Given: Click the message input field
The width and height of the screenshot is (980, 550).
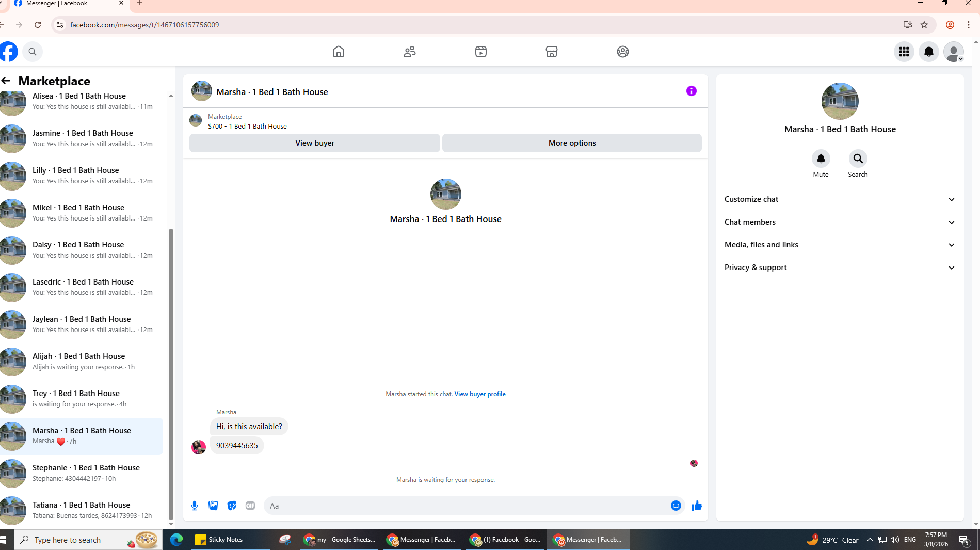Looking at the screenshot, I should 467,506.
